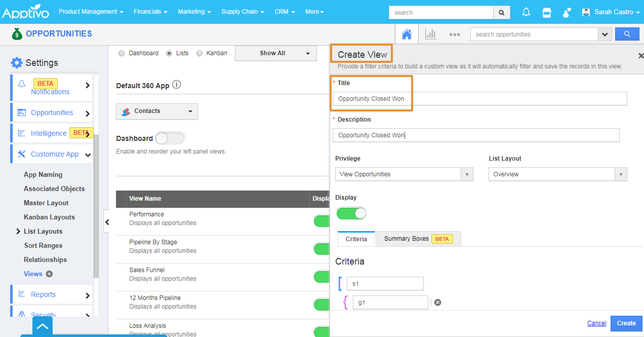This screenshot has width=644, height=337.
Task: Toggle the Display switch in Create View
Action: 351,213
